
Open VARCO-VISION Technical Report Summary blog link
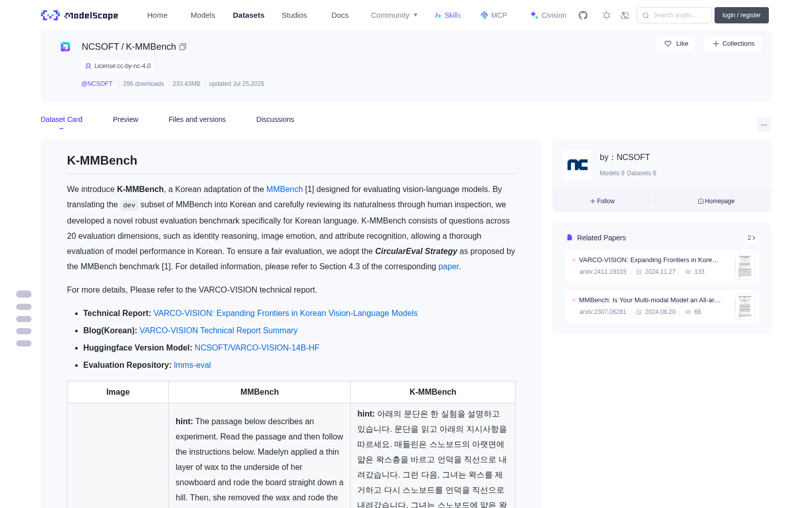(218, 330)
